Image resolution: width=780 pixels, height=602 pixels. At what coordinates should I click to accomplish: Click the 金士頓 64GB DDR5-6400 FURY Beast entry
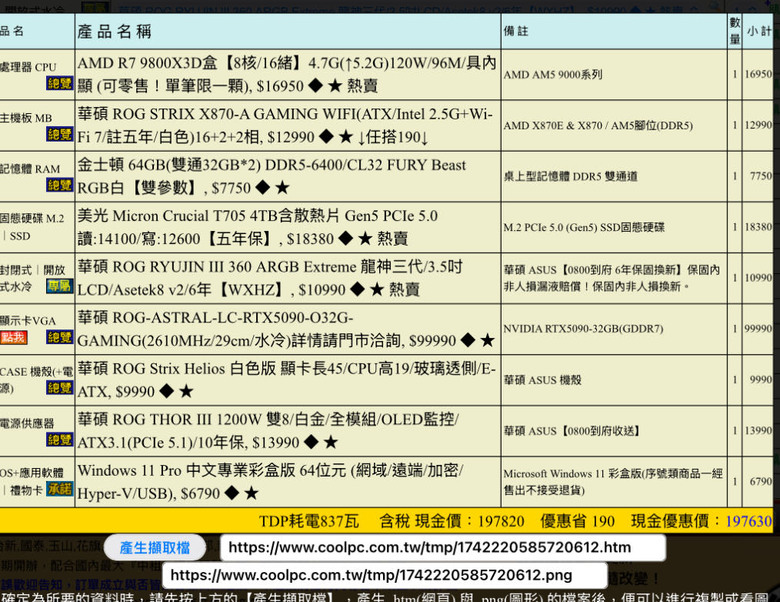pyautogui.click(x=272, y=176)
